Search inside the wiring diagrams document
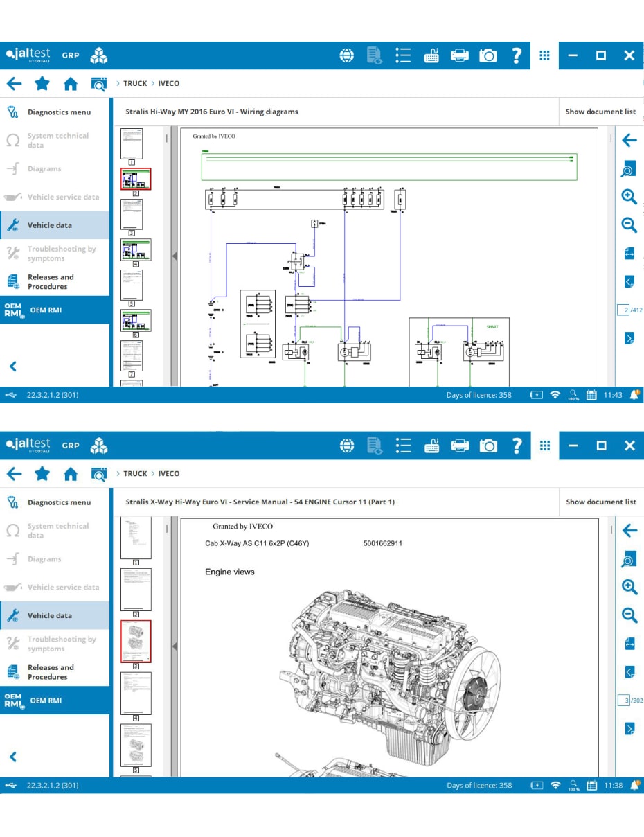The image size is (644, 837). coord(629,168)
